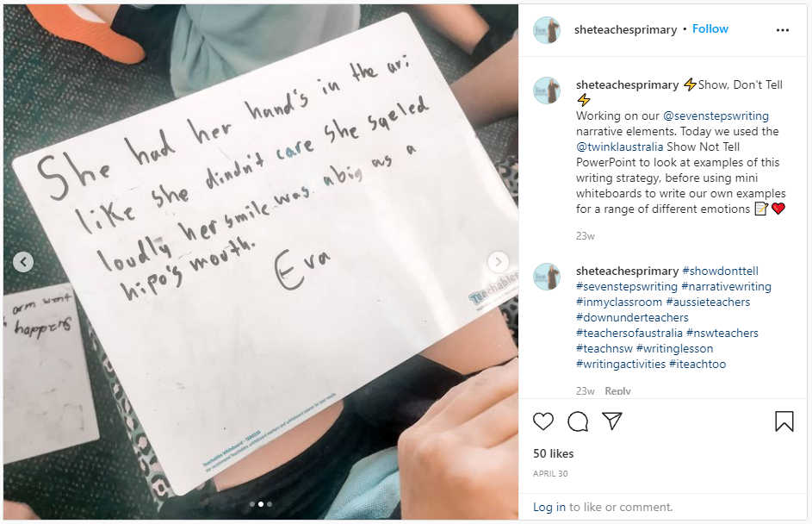
Task: Open the three-dot more options menu
Action: tap(783, 30)
